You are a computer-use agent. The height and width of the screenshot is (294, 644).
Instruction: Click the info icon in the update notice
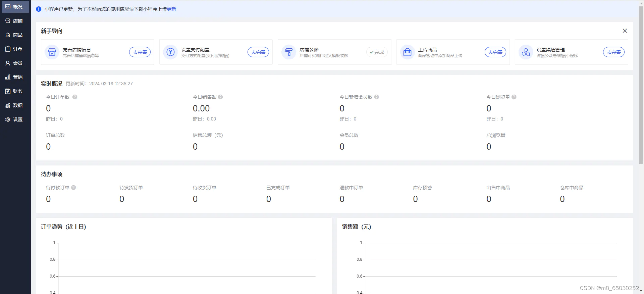coord(39,9)
